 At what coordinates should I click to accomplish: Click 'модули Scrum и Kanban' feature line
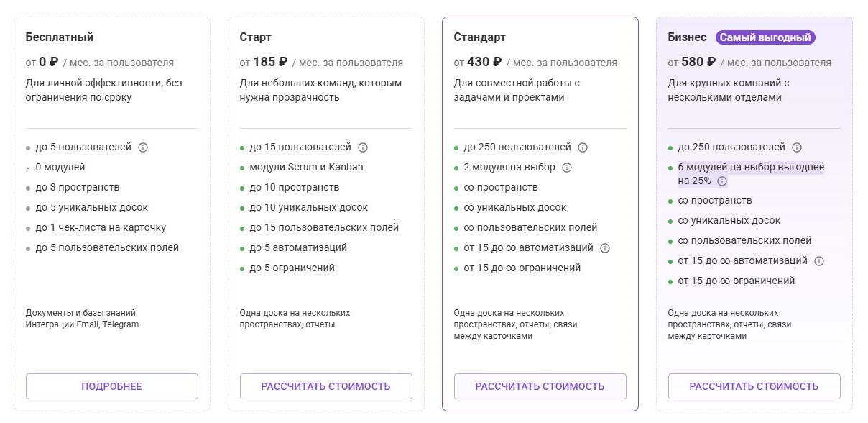[x=306, y=168]
